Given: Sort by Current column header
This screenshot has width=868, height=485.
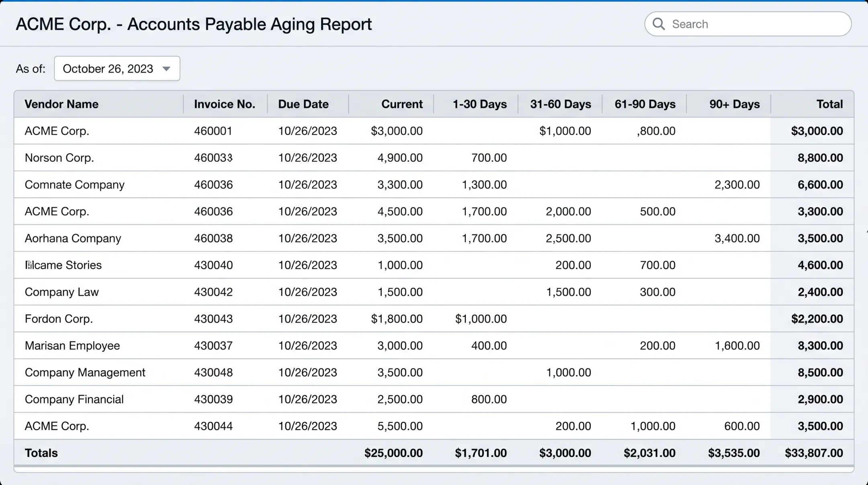Looking at the screenshot, I should [x=402, y=104].
